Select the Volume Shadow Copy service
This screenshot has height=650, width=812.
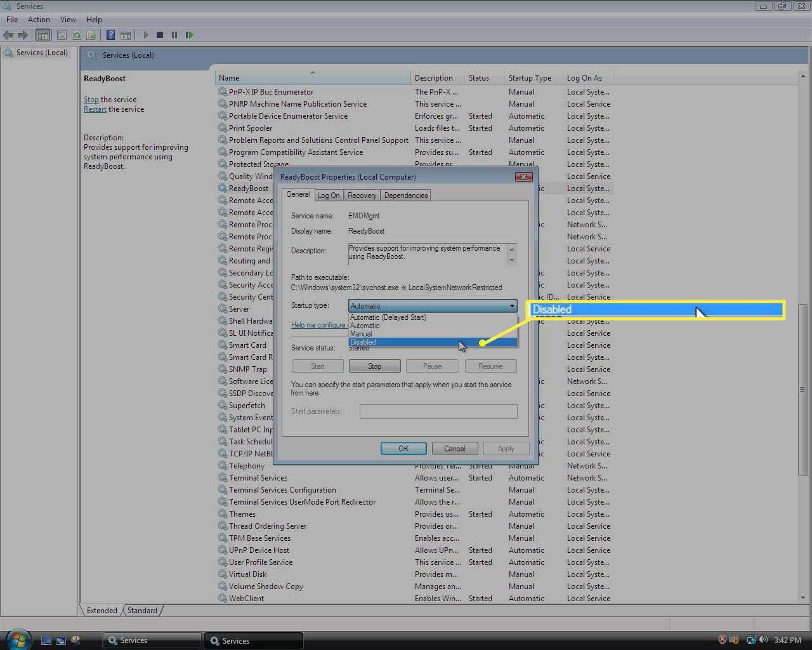[414, 587]
